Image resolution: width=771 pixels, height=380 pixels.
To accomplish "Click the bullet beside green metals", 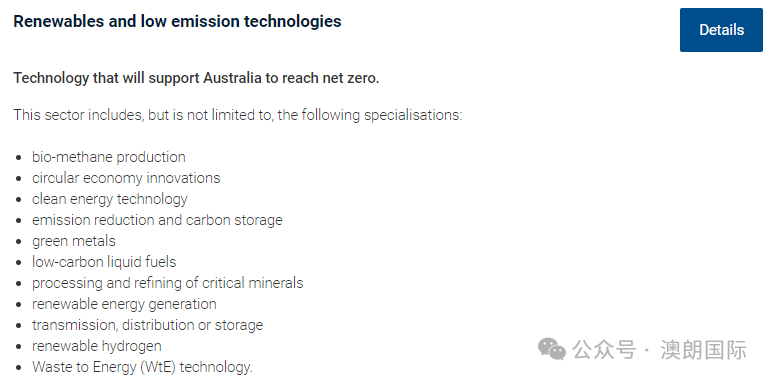I will click(19, 241).
